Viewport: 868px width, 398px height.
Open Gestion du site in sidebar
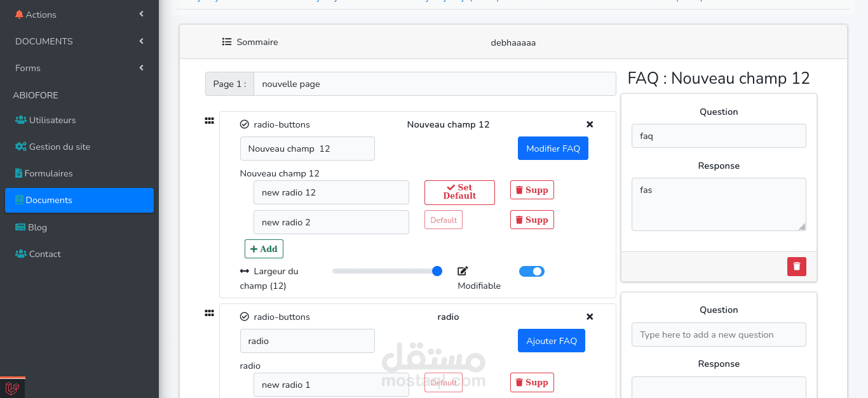79,147
